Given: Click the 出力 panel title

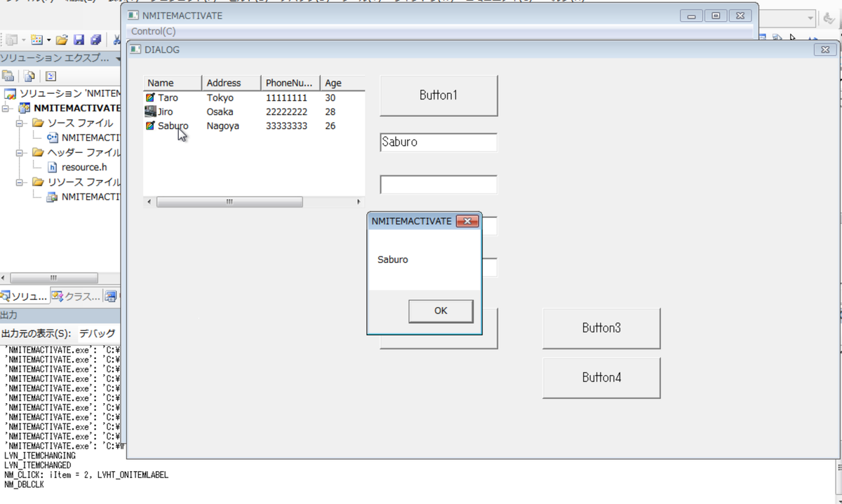Looking at the screenshot, I should tap(9, 315).
